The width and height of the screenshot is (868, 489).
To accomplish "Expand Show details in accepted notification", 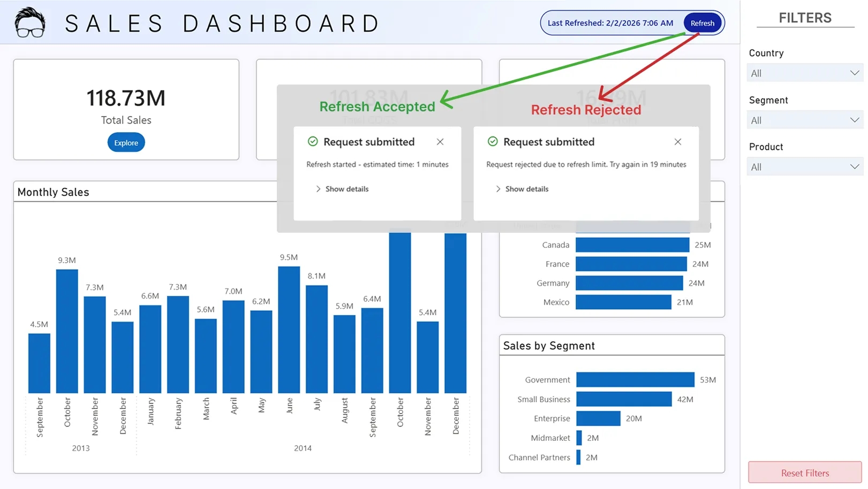I will point(342,189).
